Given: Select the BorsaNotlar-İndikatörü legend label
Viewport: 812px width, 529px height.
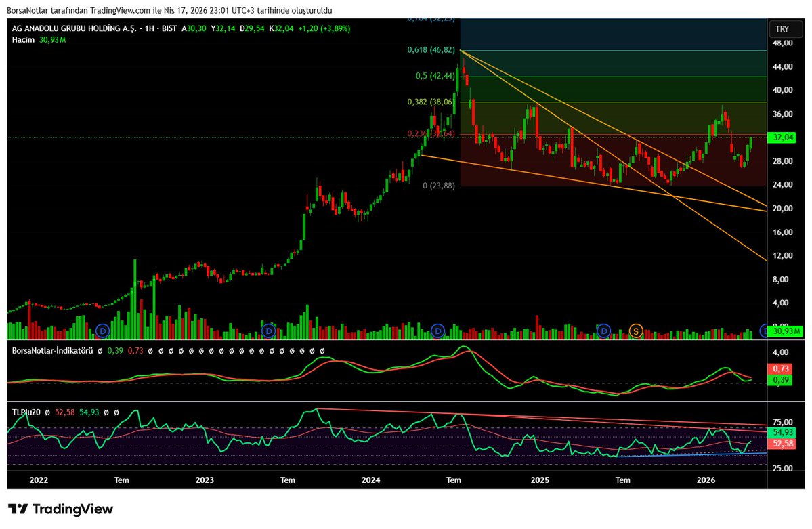Looking at the screenshot, I should tap(52, 351).
